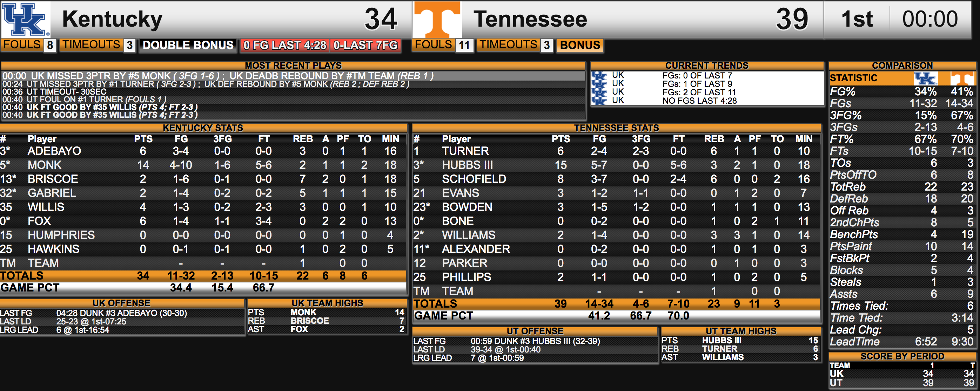Viewport: 980px width, 391px height.
Task: Click the PTS column header for Kentucky
Action: point(143,139)
